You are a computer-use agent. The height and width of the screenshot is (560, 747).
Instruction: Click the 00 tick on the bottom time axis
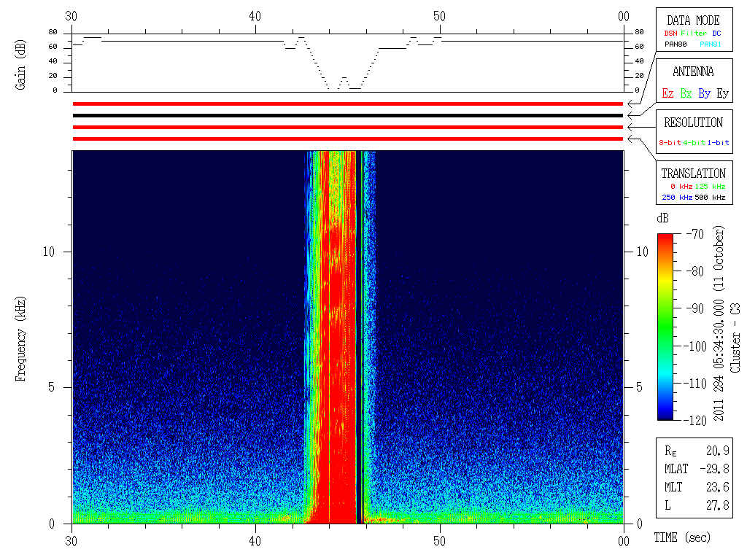(x=624, y=542)
